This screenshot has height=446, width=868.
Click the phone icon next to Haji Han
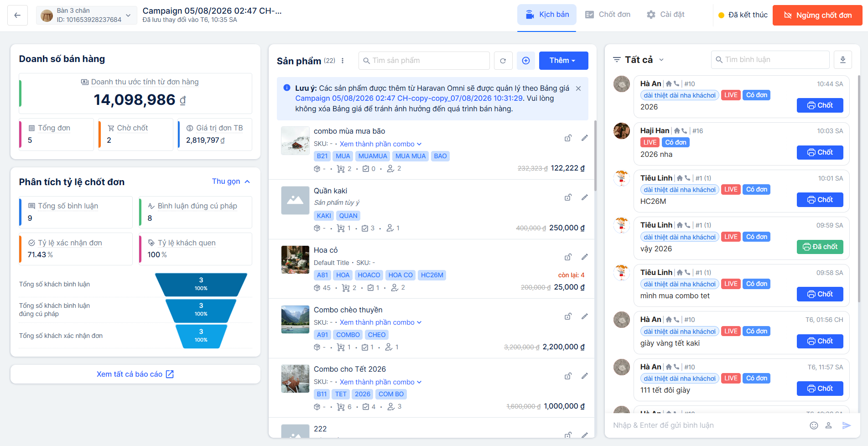point(685,131)
